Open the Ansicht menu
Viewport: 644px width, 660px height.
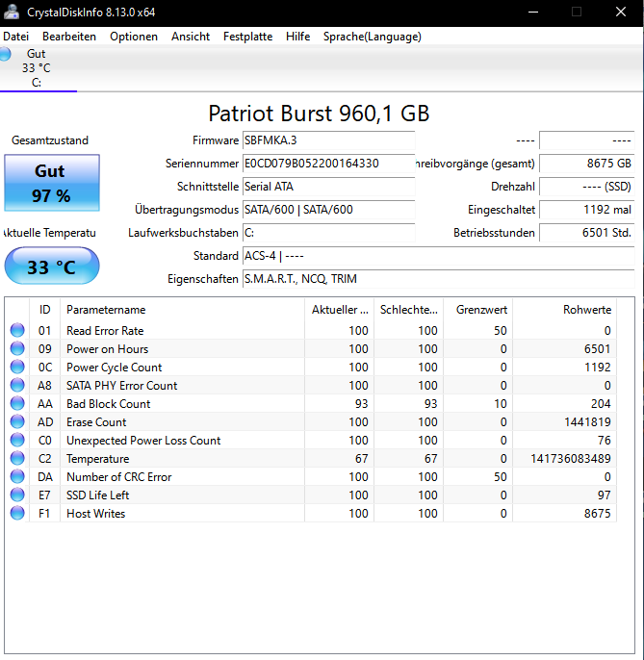coord(191,37)
